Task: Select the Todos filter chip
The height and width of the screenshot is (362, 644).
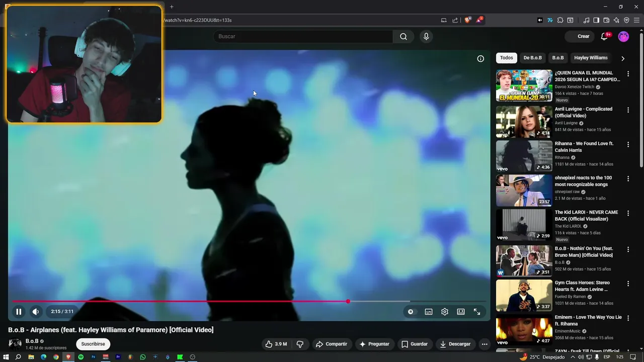Action: tap(507, 58)
